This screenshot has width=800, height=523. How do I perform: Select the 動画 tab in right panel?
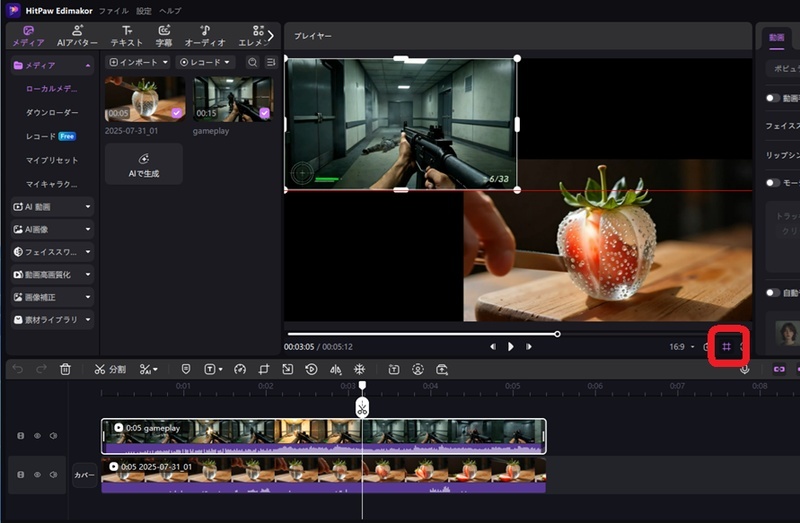[777, 38]
